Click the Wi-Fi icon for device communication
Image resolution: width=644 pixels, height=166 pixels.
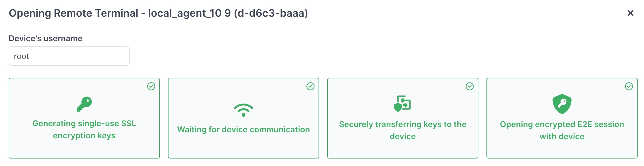point(244,110)
